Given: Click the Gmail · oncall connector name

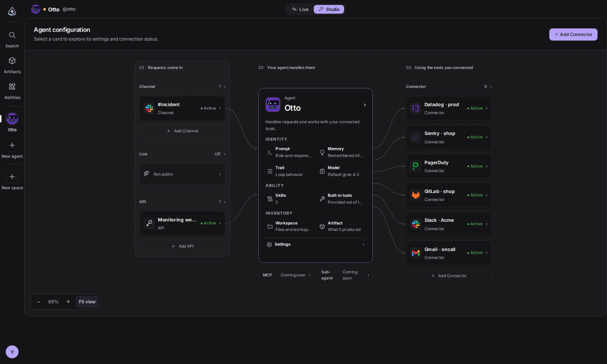Looking at the screenshot, I should pos(440,249).
